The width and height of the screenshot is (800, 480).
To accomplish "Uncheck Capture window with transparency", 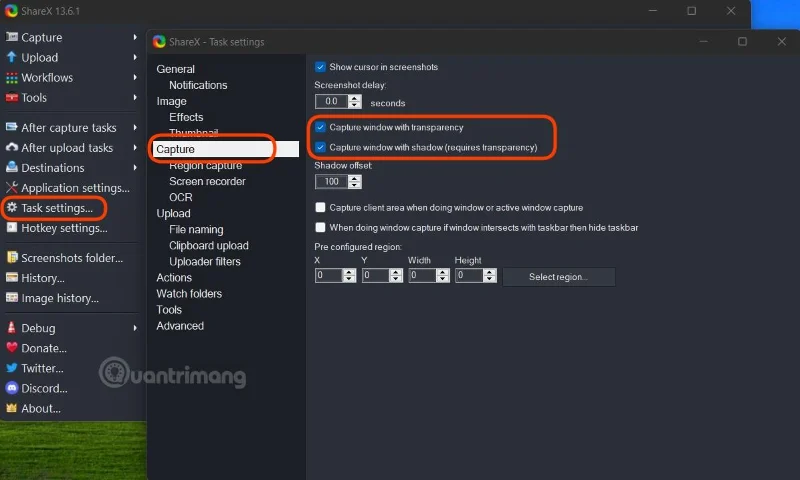I will (320, 127).
